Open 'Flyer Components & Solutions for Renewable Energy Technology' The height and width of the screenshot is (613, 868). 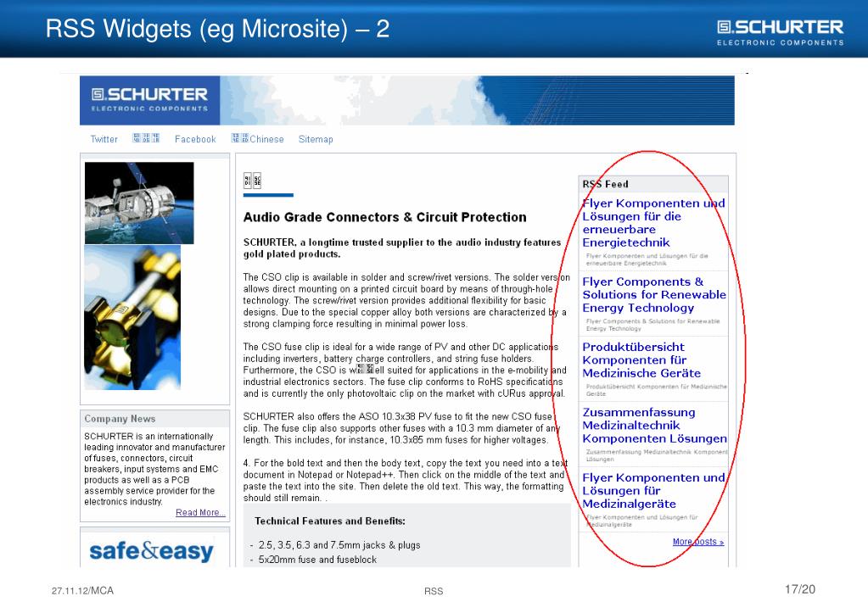(654, 295)
